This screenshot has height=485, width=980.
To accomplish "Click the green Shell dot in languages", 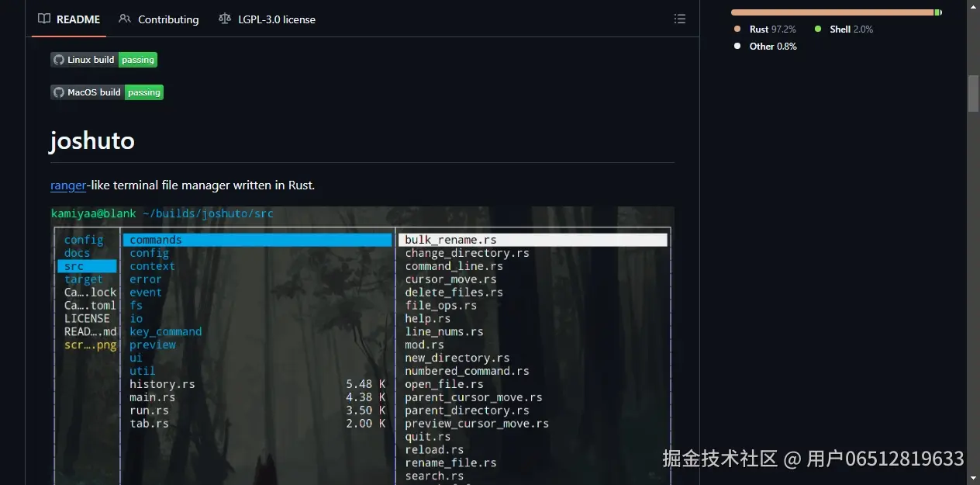I will point(818,29).
